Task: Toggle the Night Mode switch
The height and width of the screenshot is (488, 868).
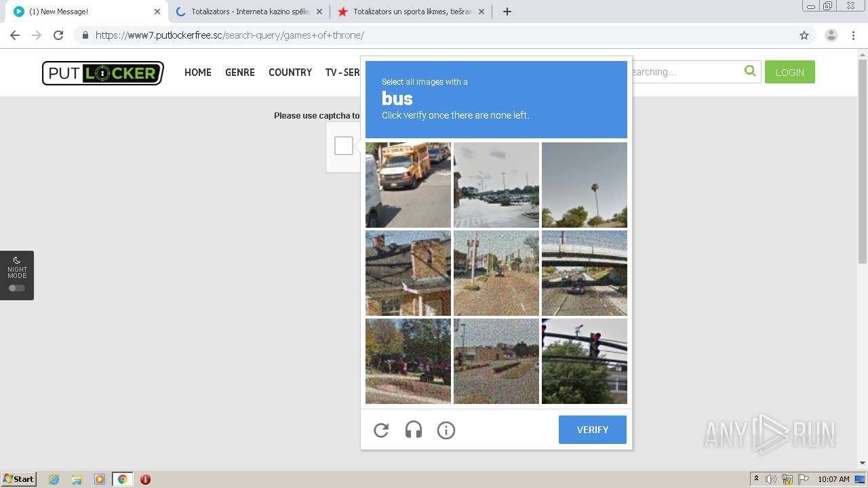Action: [x=17, y=288]
